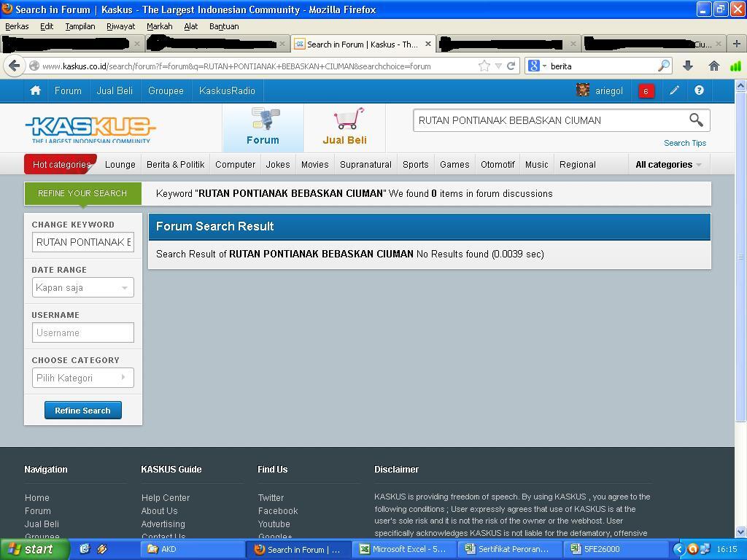Screen dimensions: 747x560
Task: Open the Bantuan menu
Action: pyautogui.click(x=224, y=26)
